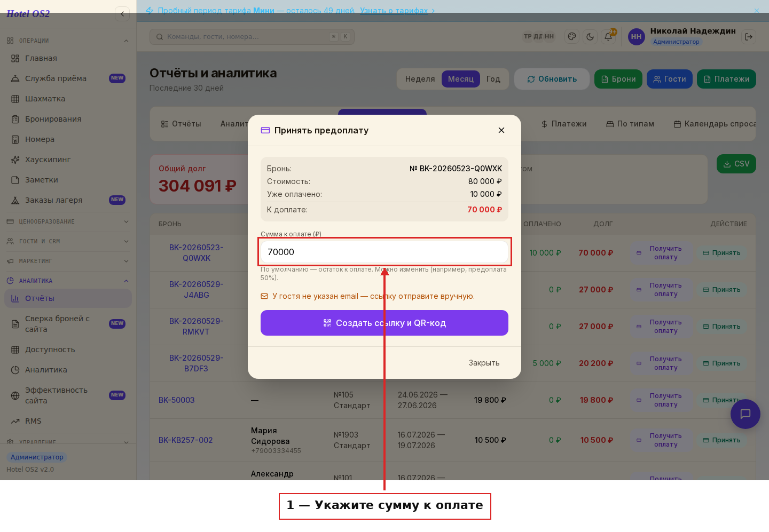The height and width of the screenshot is (532, 769).
Task: Open booking link BK-20260529-J4ABG
Action: coord(197,290)
